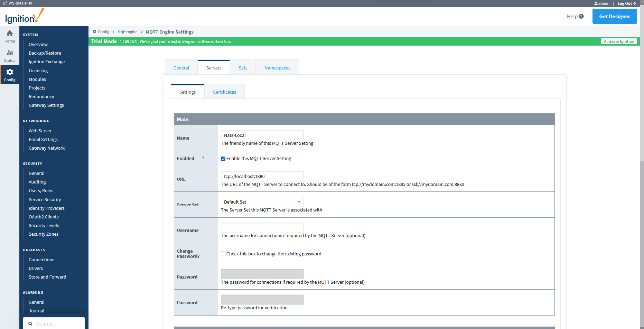644x329 pixels.
Task: Click into the URL input field
Action: [262, 176]
